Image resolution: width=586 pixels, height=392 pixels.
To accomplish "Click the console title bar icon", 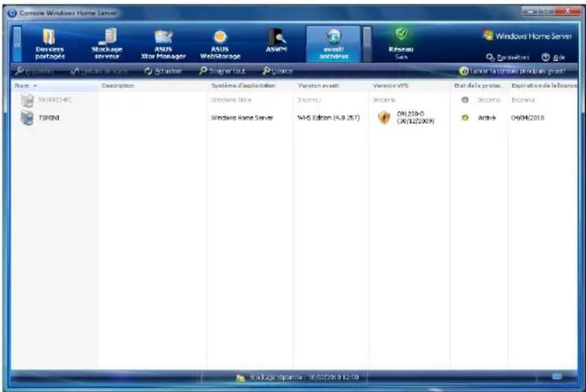I will point(12,13).
